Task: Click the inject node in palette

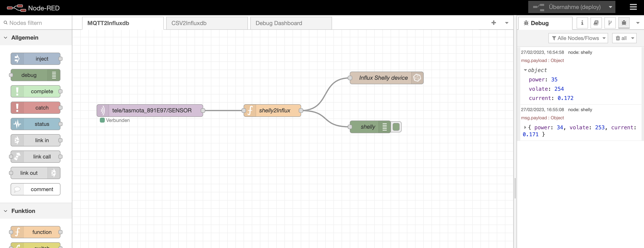Action: [36, 59]
